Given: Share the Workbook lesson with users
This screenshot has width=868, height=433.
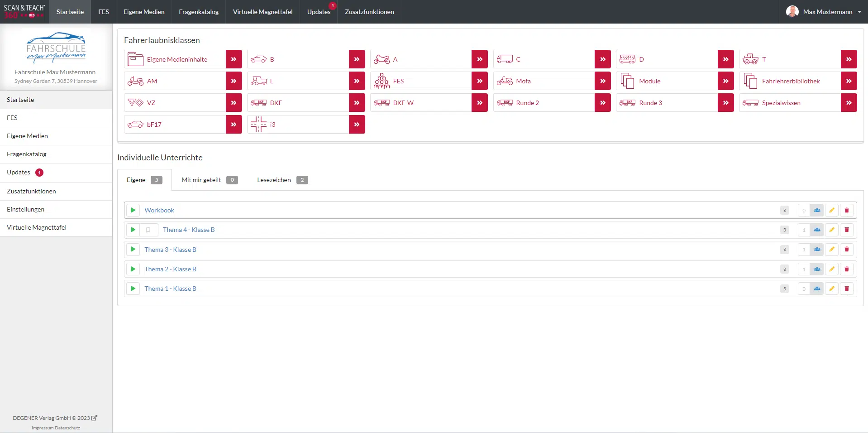Looking at the screenshot, I should (x=816, y=210).
